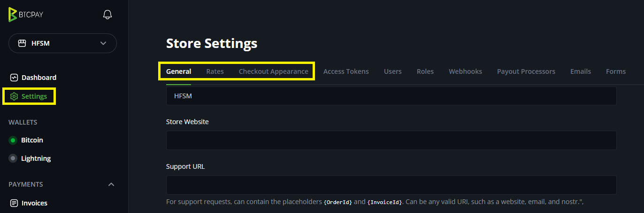
Task: Click the Settings gear icon
Action: coord(14,96)
